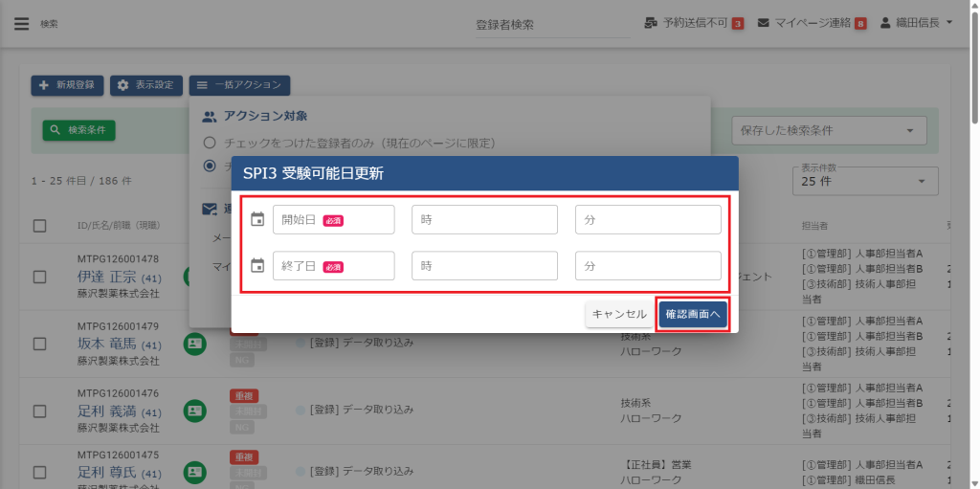Click the green profile card icon for 足利 義満

click(195, 410)
